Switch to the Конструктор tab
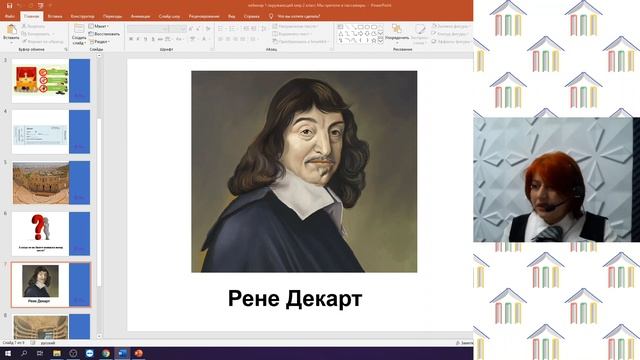 (x=82, y=16)
